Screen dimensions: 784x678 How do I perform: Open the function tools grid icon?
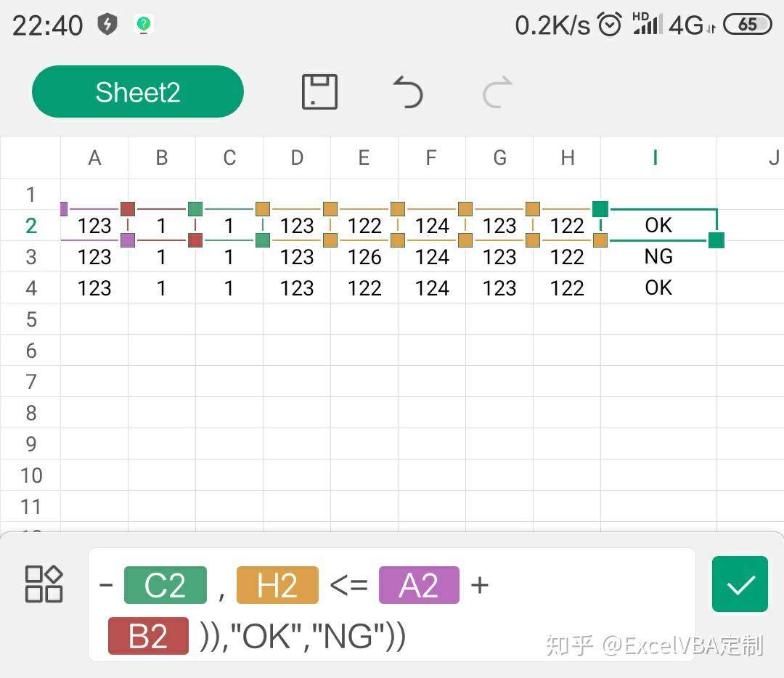coord(44,584)
